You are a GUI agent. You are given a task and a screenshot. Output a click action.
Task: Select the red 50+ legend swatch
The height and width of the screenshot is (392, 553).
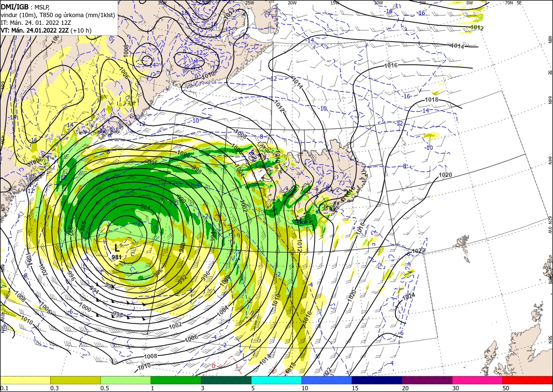point(528,380)
